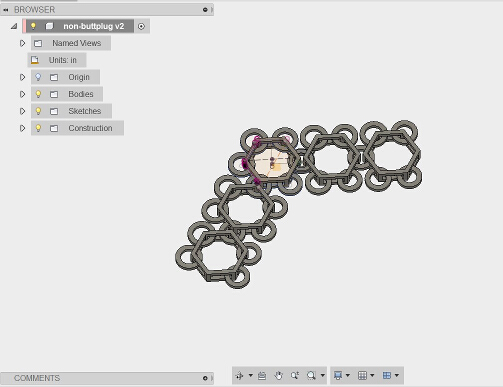The image size is (503, 387).
Task: Select the Bodies label
Action: click(81, 94)
